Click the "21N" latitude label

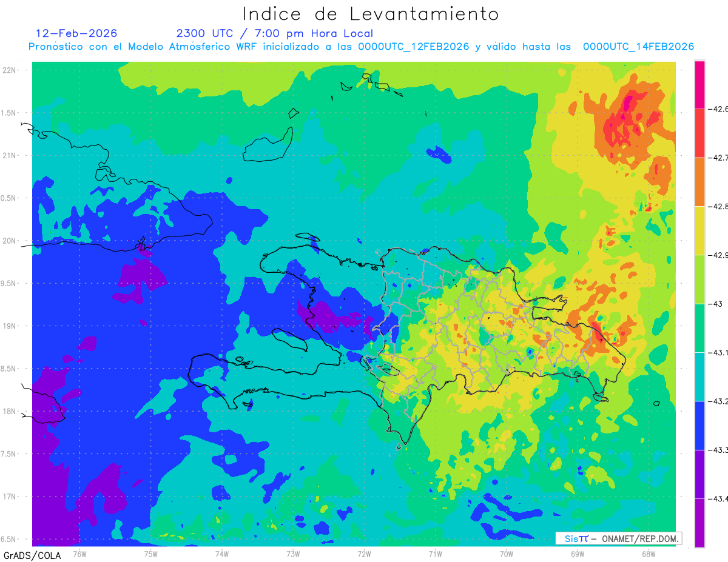(x=10, y=155)
